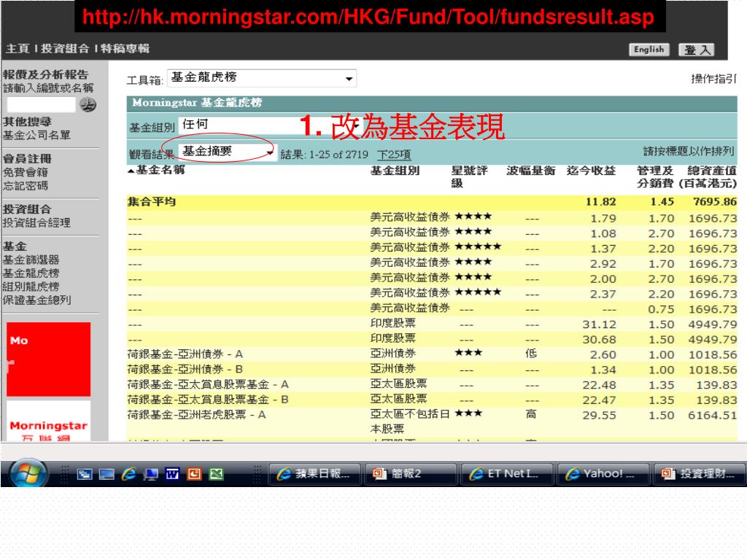Sort by the 管理及分銷費 column header
The image size is (747, 560).
655,176
